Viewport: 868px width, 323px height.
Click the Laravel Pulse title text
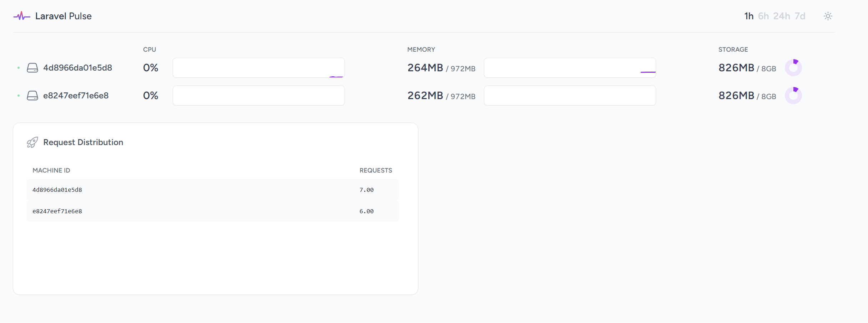pyautogui.click(x=64, y=16)
